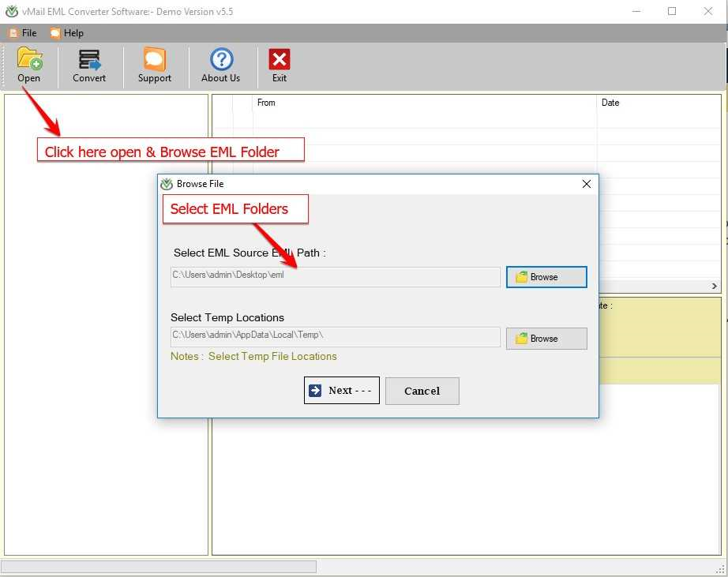This screenshot has width=728, height=577.
Task: Open the File menu
Action: pyautogui.click(x=23, y=33)
